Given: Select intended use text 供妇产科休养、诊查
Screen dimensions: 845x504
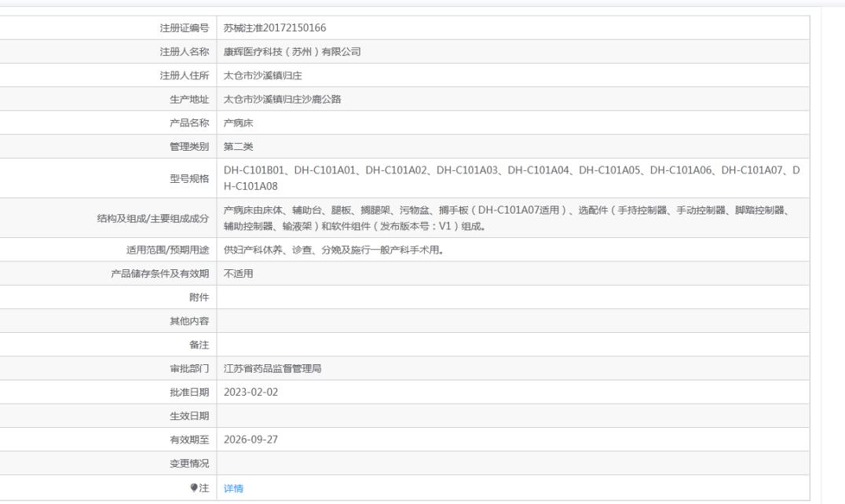Looking at the screenshot, I should click(334, 250).
